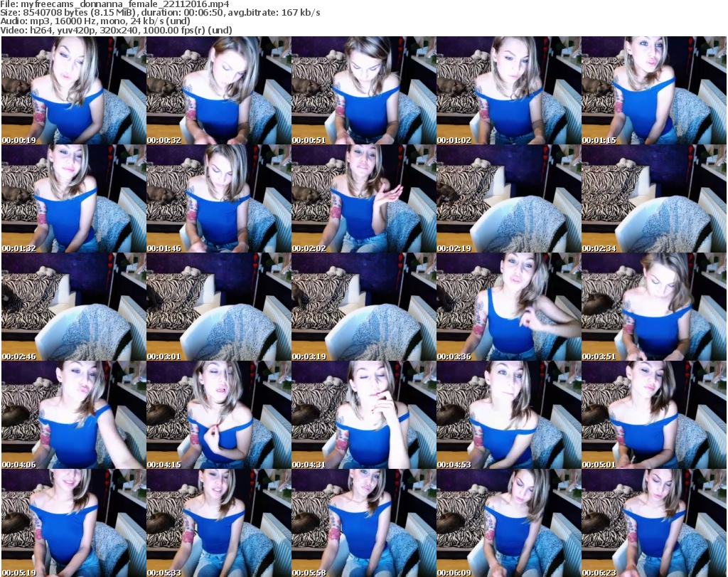
Task: Select the frame timestamped 00:04:31
Action: coord(363,415)
